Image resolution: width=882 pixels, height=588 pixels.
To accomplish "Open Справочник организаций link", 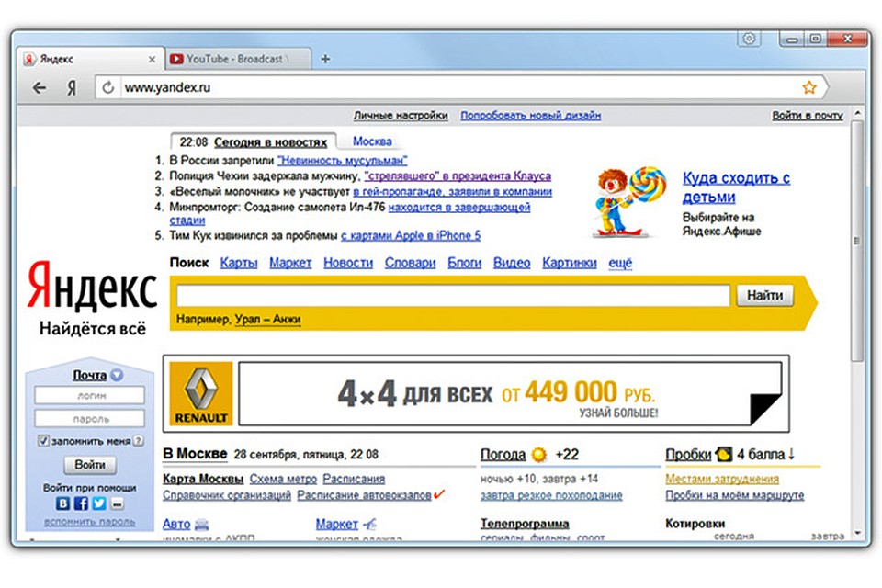I will click(x=227, y=495).
